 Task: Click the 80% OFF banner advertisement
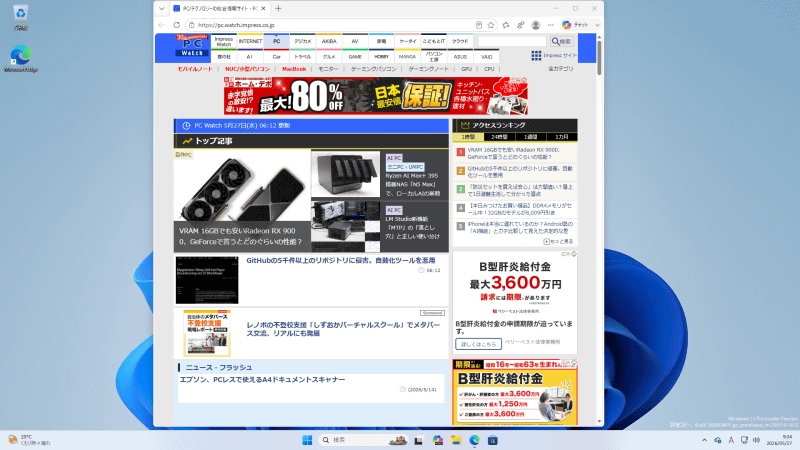[376, 96]
